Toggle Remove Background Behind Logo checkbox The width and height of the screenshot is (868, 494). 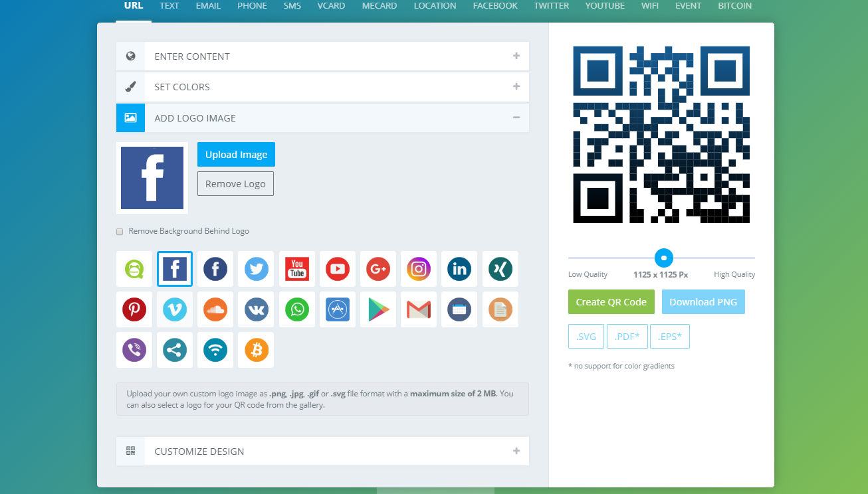(120, 232)
